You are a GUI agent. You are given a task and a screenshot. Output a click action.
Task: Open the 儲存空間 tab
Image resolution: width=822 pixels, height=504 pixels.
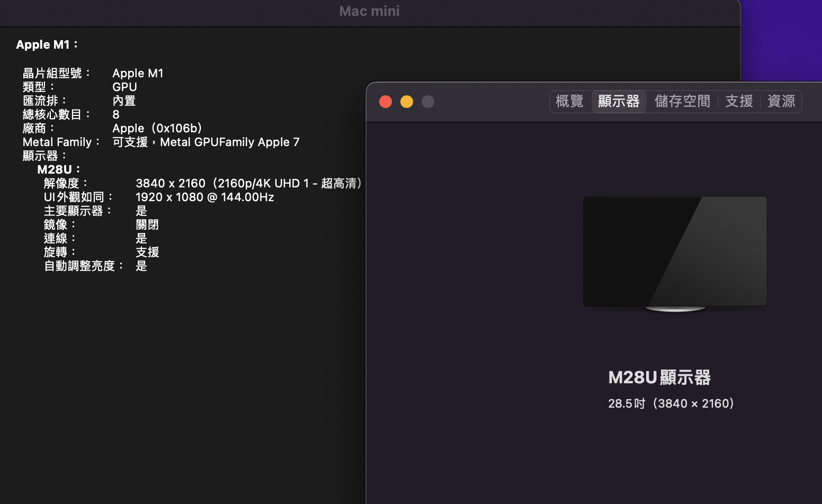click(x=682, y=101)
